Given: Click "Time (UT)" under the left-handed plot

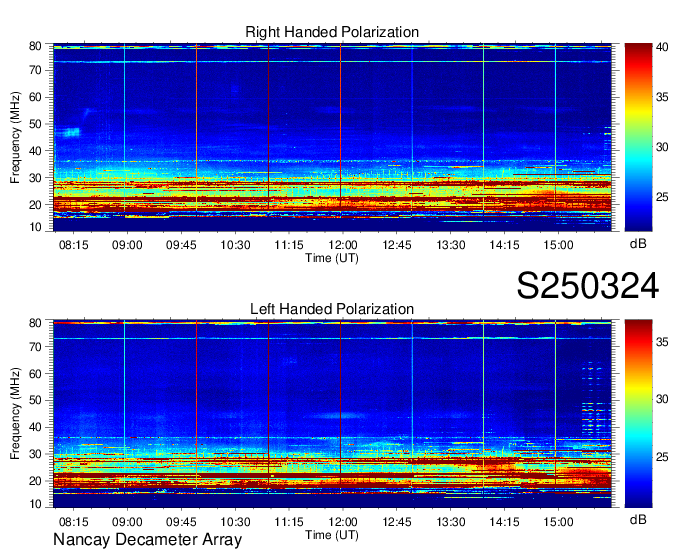Looking at the screenshot, I should click(x=332, y=535).
